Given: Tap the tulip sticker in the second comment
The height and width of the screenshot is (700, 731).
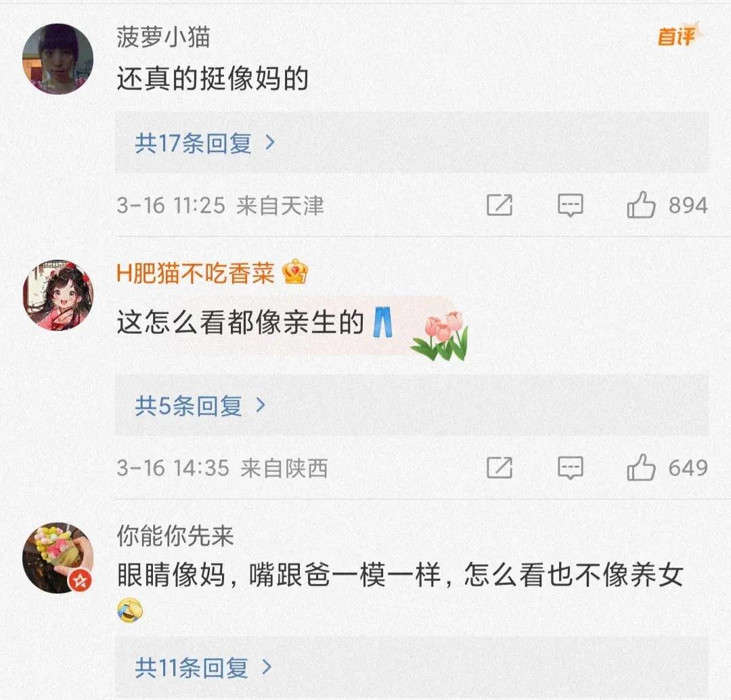Looking at the screenshot, I should pyautogui.click(x=440, y=336).
